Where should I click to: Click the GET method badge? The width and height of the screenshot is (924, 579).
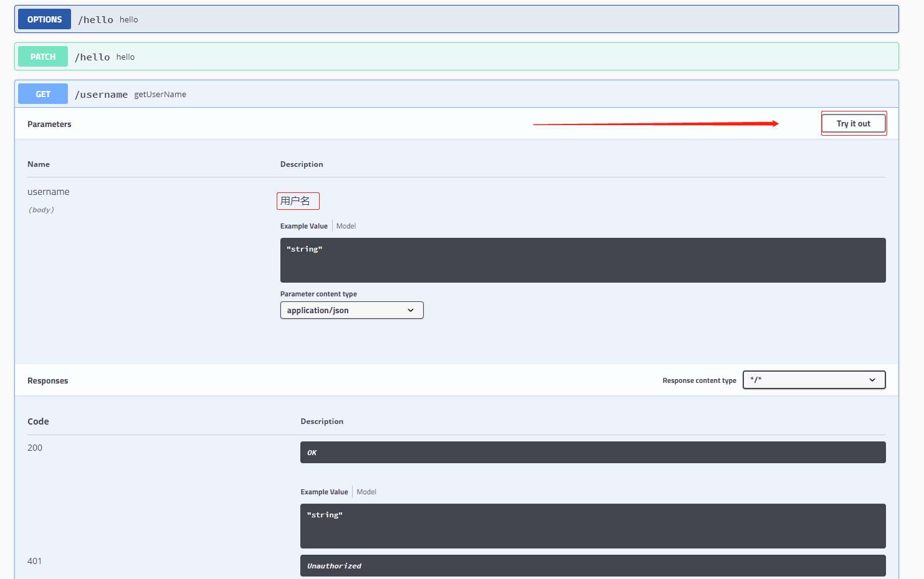pos(43,94)
